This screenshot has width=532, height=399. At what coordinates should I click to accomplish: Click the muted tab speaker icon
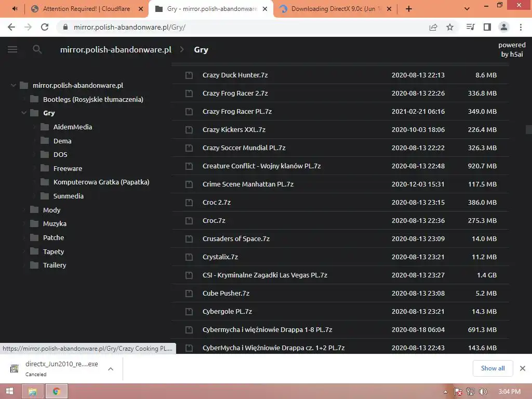click(15, 9)
